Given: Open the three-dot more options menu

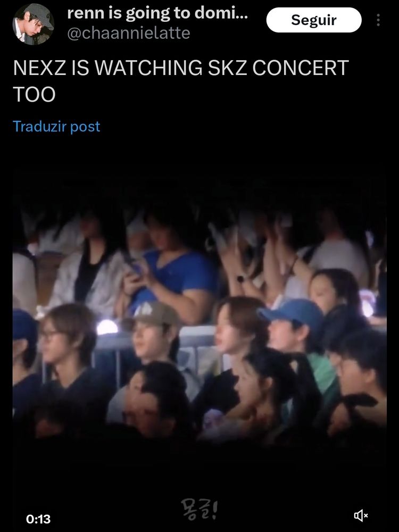Looking at the screenshot, I should (378, 20).
